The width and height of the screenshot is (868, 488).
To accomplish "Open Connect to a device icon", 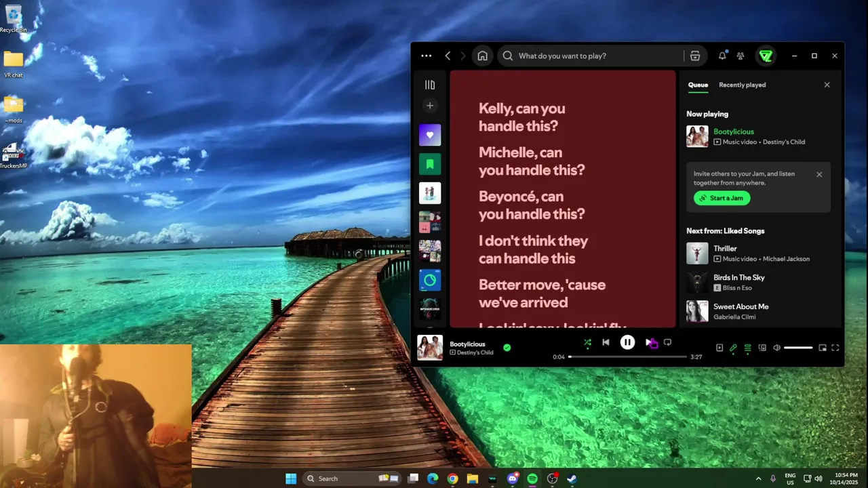I will (762, 348).
